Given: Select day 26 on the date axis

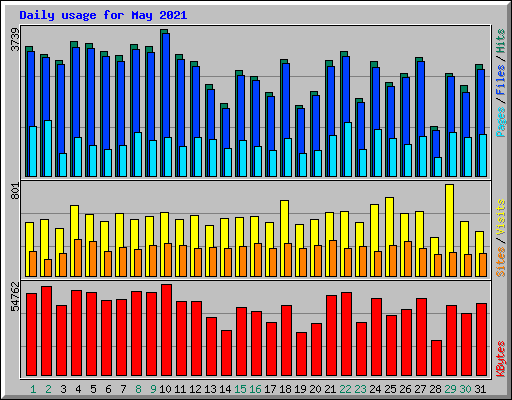Looking at the screenshot, I should (405, 389).
